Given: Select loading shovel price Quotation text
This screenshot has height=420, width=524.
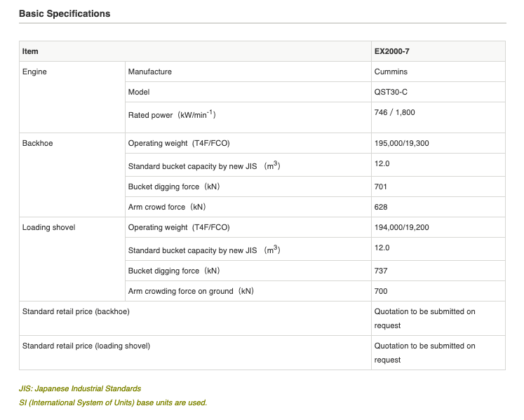Looking at the screenshot, I should point(424,353).
